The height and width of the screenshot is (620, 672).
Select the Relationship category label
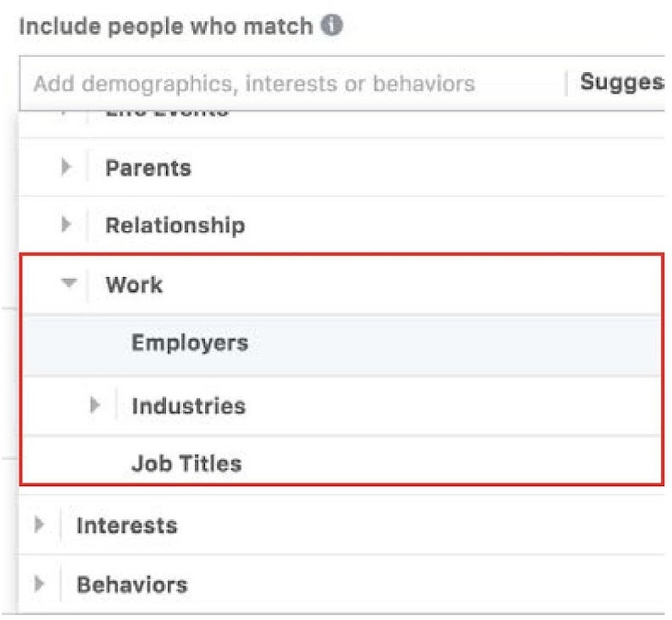[175, 225]
